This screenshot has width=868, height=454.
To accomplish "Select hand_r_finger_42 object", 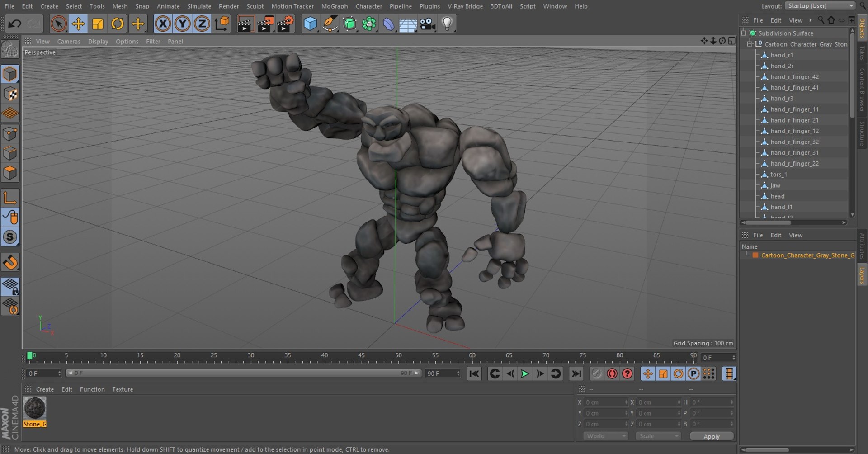I will (x=794, y=77).
